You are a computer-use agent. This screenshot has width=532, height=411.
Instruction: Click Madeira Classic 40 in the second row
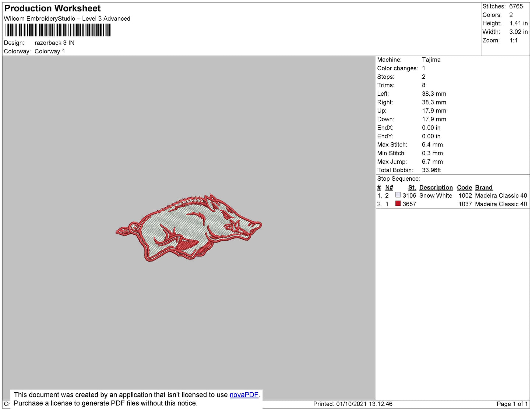tap(501, 204)
